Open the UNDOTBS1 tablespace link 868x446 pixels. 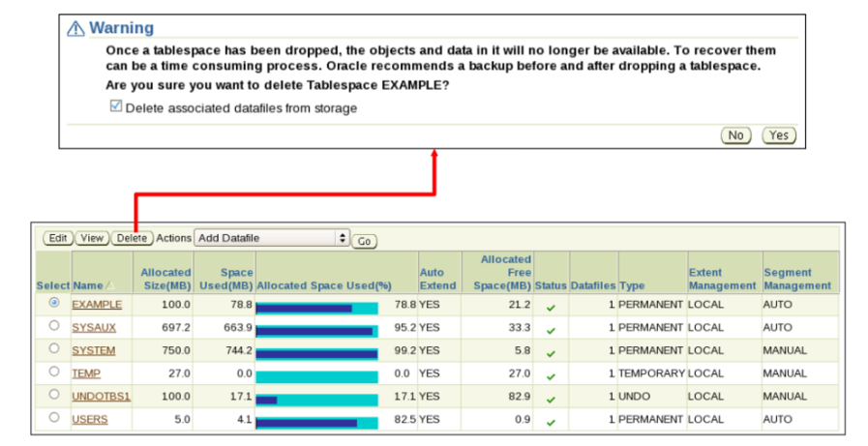point(102,397)
